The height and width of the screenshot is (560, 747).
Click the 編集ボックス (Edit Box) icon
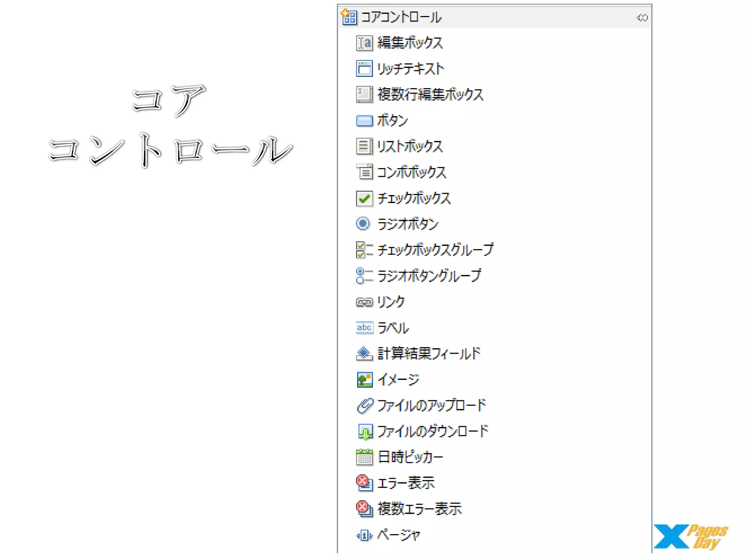[364, 43]
